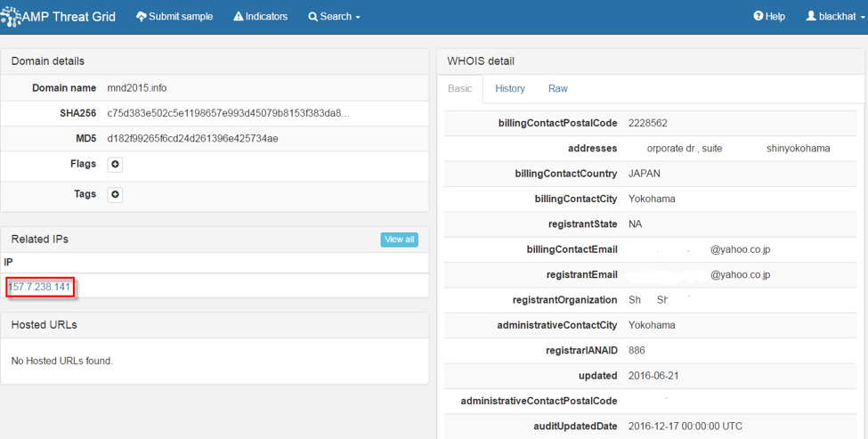Click the Search magnifier icon
This screenshot has height=439, width=868.
pos(312,17)
